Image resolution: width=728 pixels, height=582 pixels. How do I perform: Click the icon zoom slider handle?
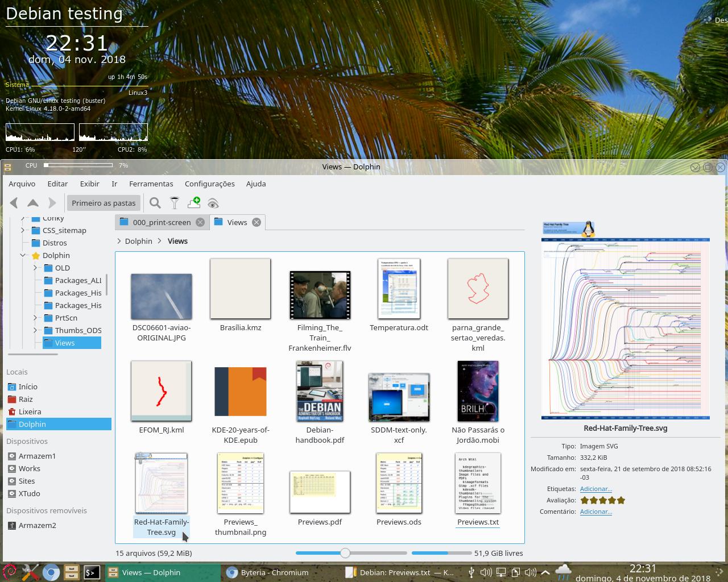point(345,553)
